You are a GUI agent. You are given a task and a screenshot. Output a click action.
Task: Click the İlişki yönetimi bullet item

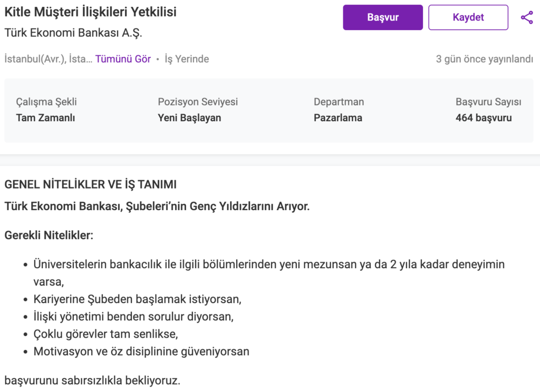133,317
